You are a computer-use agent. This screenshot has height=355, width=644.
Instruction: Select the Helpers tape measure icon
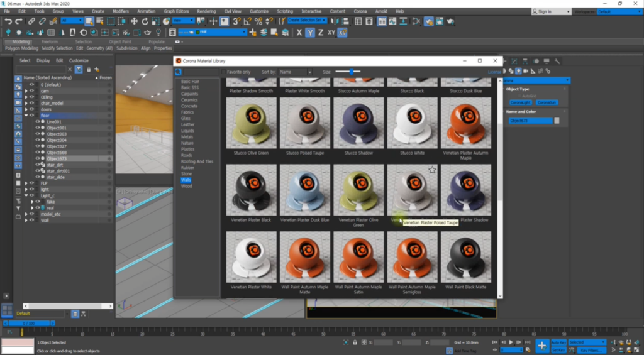coord(533,71)
